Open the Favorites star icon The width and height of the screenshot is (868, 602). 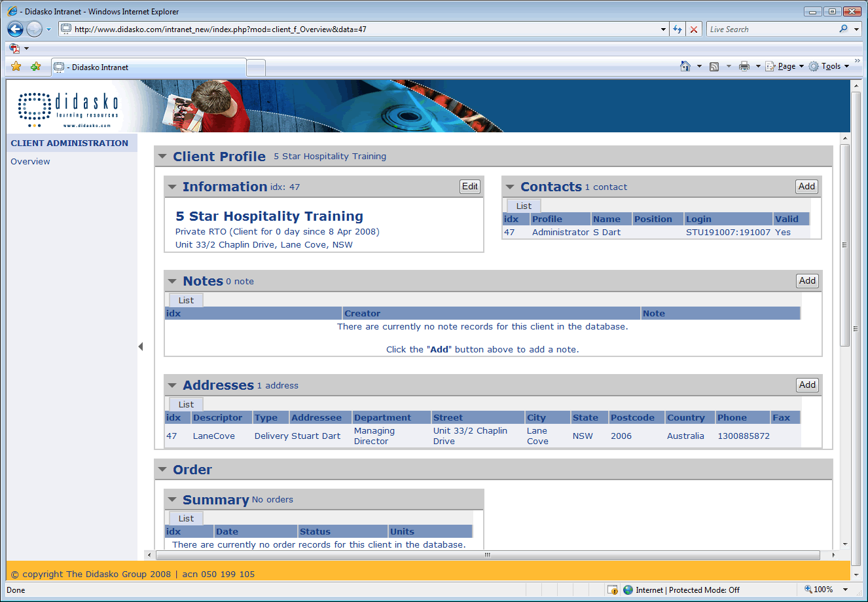(16, 67)
